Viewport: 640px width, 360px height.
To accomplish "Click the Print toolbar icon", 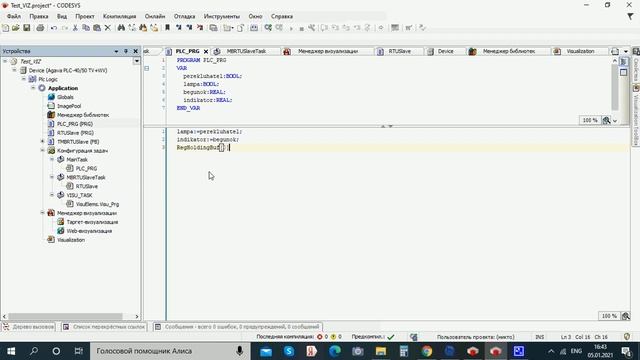I will click(x=40, y=28).
